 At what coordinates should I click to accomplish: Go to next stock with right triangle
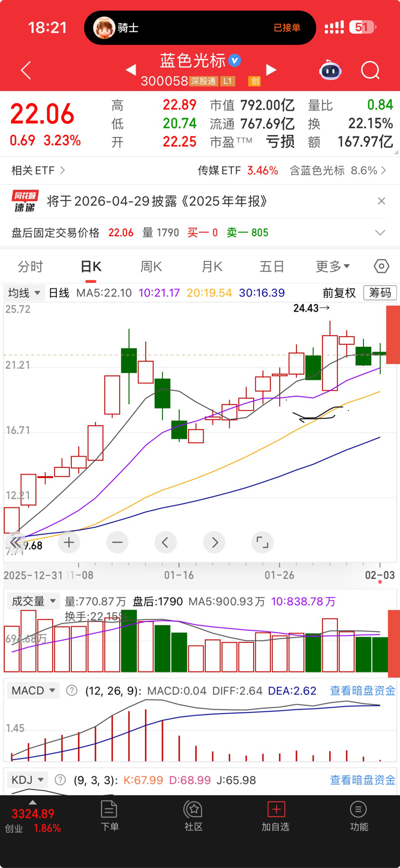tap(271, 69)
